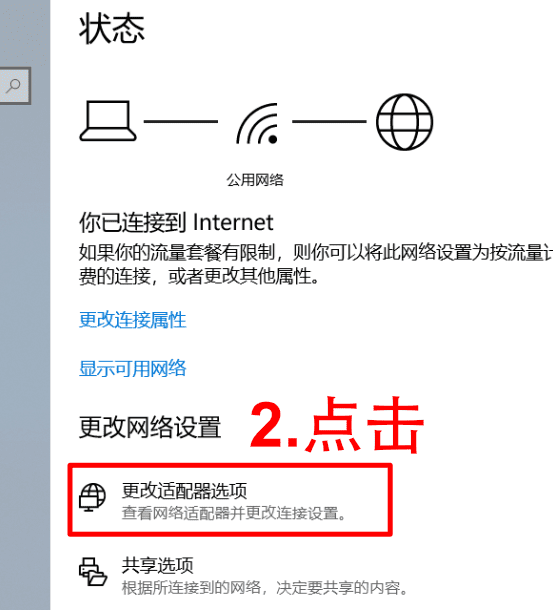The height and width of the screenshot is (610, 553).
Task: Select the 更改适配器选项 title text
Action: tap(184, 491)
